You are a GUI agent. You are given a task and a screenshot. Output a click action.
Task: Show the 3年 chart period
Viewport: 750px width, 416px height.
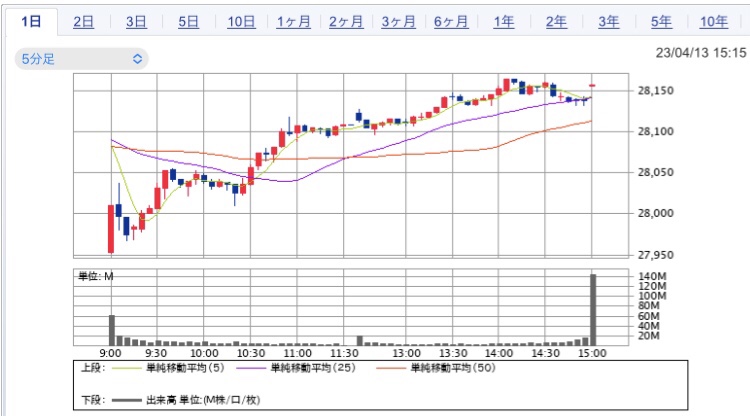click(608, 22)
